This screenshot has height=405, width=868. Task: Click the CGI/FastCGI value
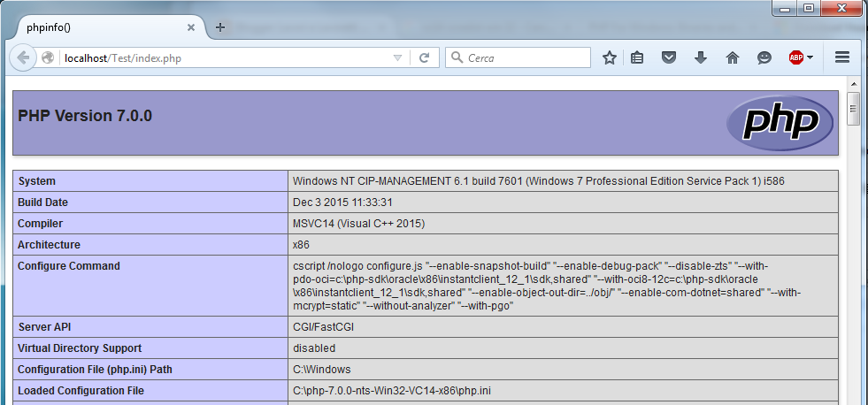[323, 327]
